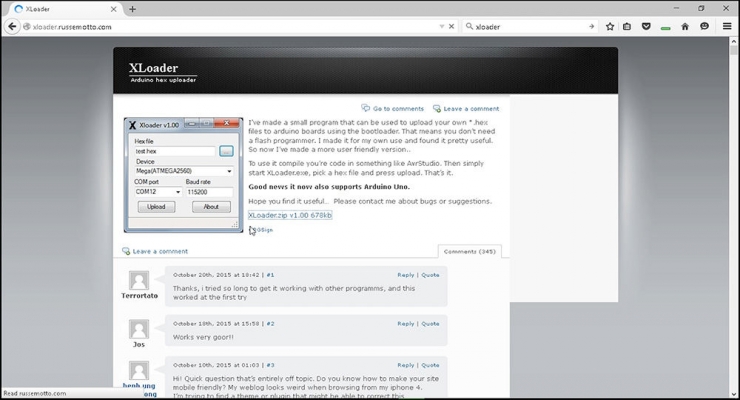The image size is (740, 400).
Task: Click the "October 20th, 2015 at 18:42" date
Action: click(216, 275)
